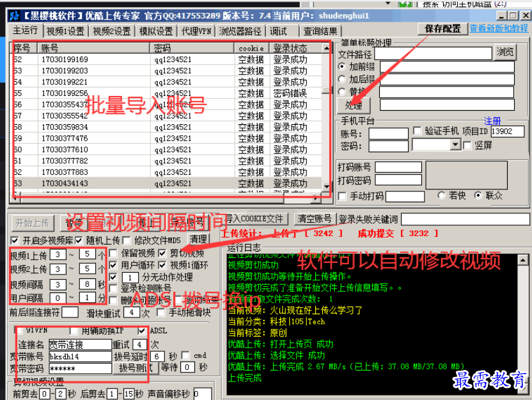The width and height of the screenshot is (532, 400).
Task: Click the 登录失败关键词 input field
Action: (x=465, y=219)
